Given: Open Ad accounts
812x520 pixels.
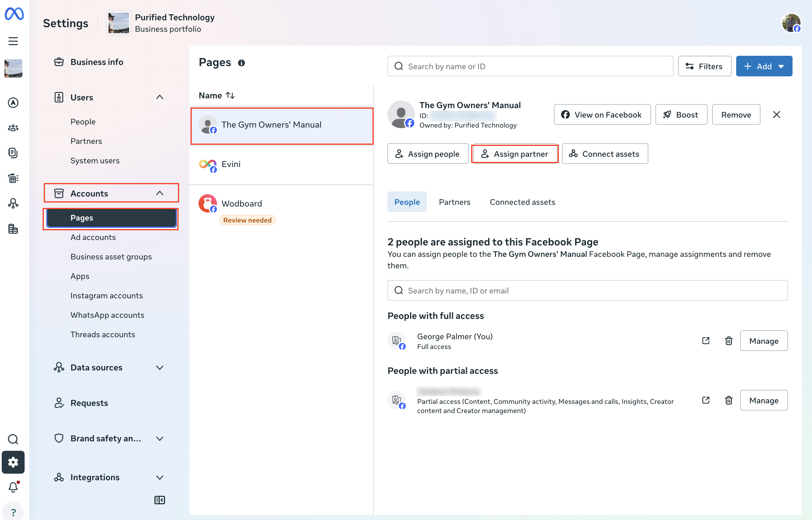Looking at the screenshot, I should [93, 237].
